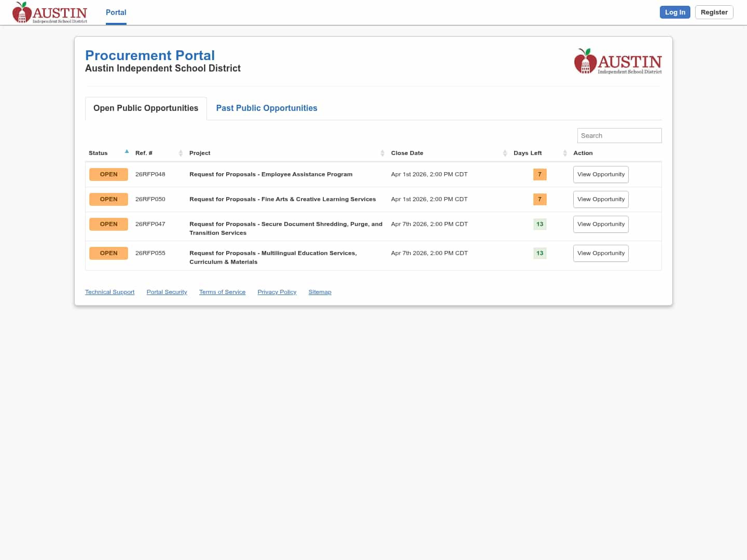View Opportunity for Employee Assistance Program
747x560 pixels.
[601, 174]
